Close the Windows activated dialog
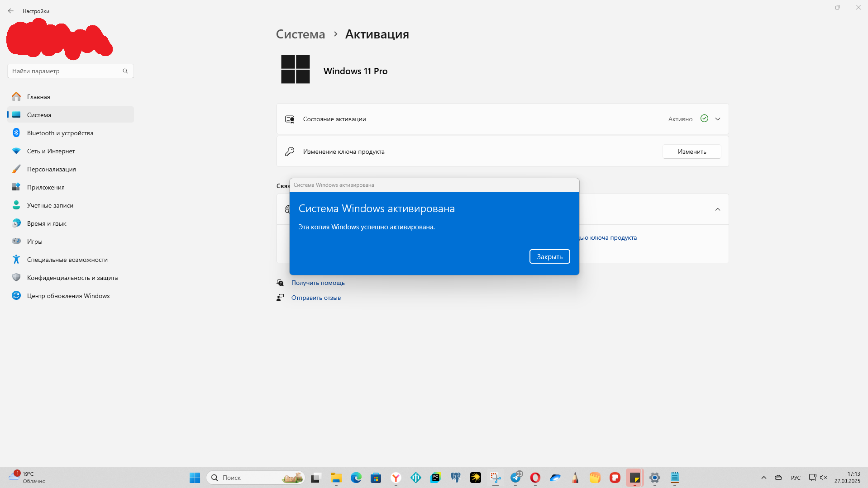 click(x=549, y=256)
